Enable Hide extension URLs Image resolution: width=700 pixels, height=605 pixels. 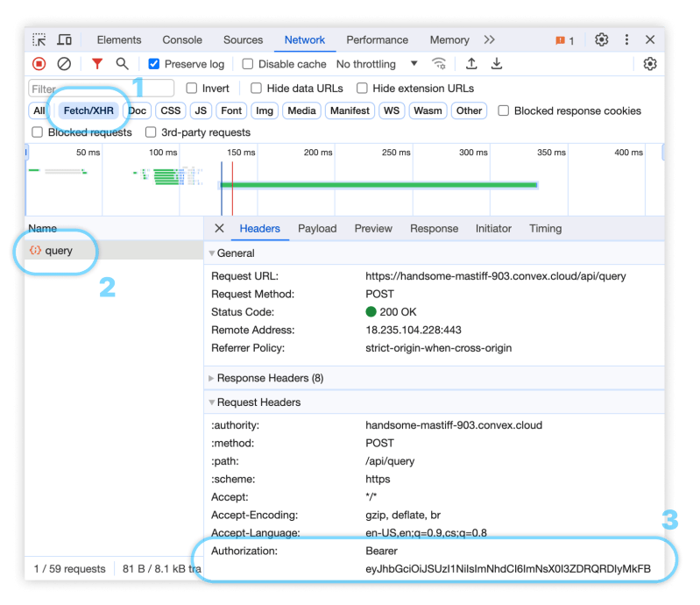(x=362, y=88)
